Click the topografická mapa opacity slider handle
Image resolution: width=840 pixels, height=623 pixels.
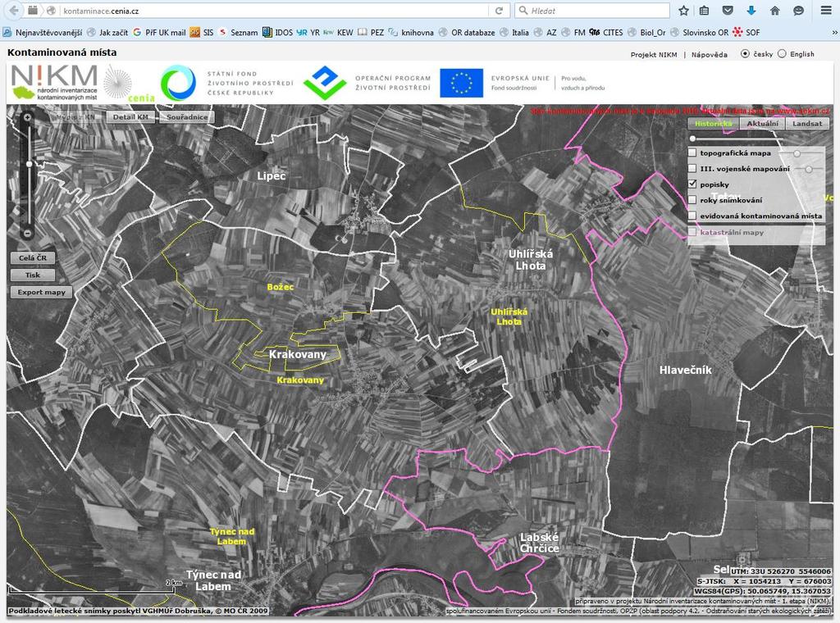point(797,153)
